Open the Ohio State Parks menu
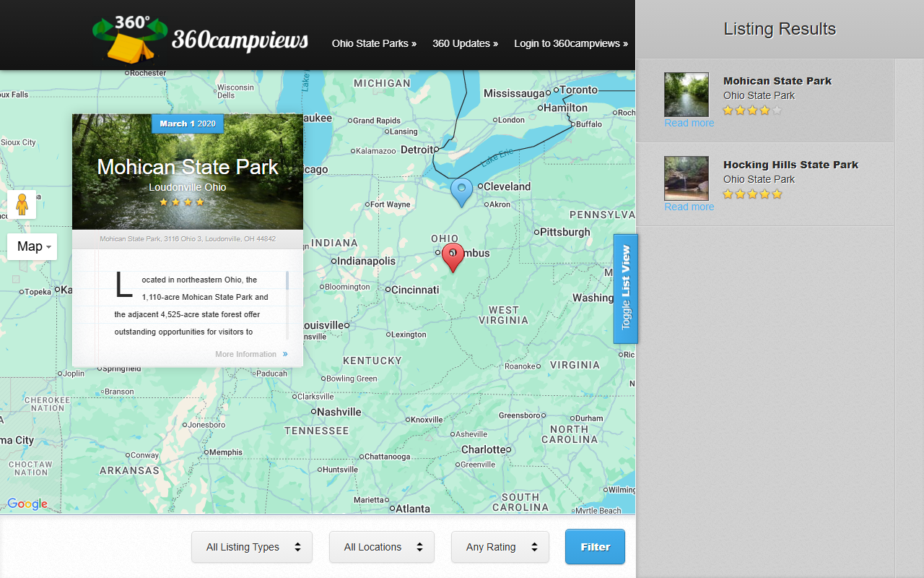Image resolution: width=924 pixels, height=578 pixels. tap(374, 43)
